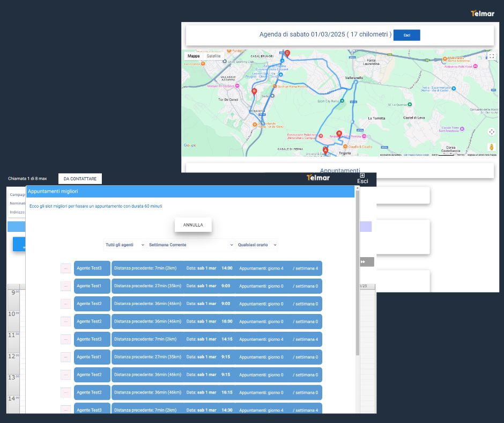Click the Agenda di sabato 01/03/2025 title
This screenshot has height=423, width=504.
(325, 34)
